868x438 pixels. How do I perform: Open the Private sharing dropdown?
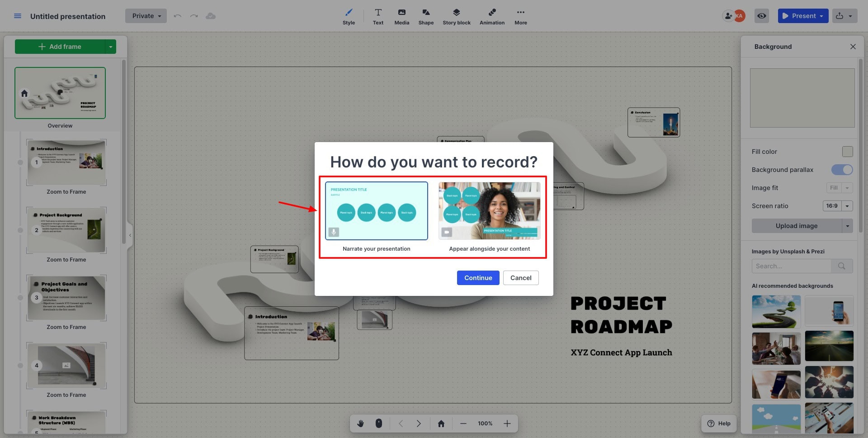[146, 16]
